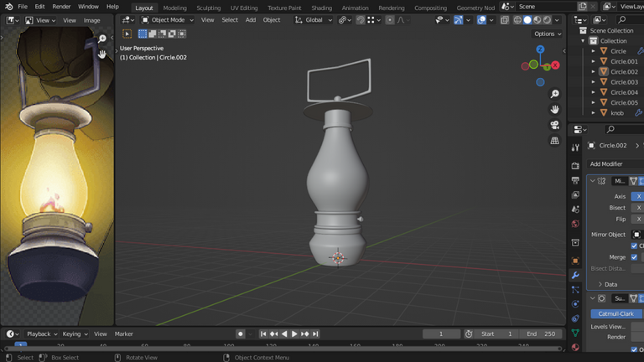644x362 pixels.
Task: Expand Circle.003 in outliner
Action: coord(593,82)
